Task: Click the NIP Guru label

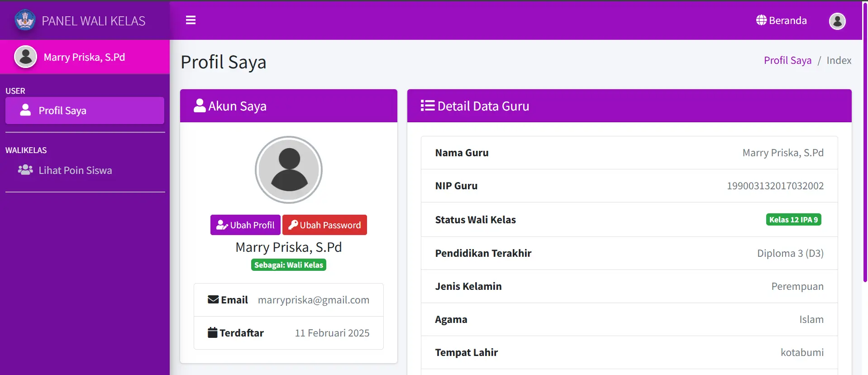Action: 456,186
